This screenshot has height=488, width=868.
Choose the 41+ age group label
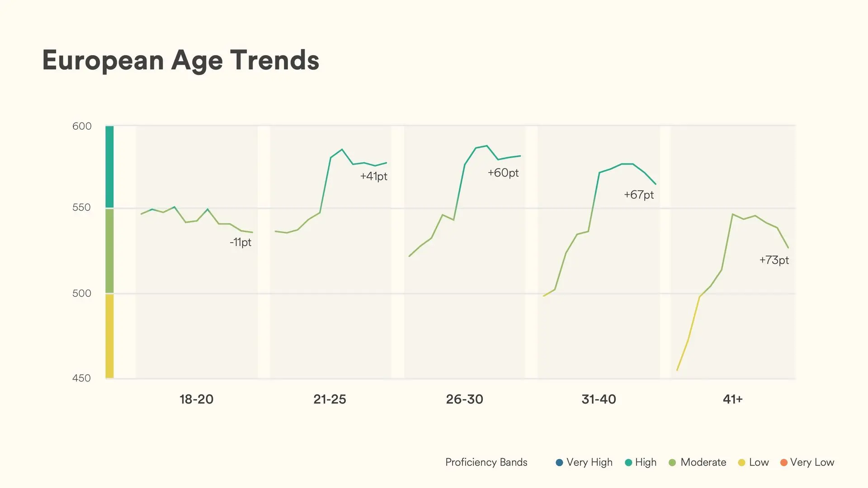pyautogui.click(x=732, y=399)
